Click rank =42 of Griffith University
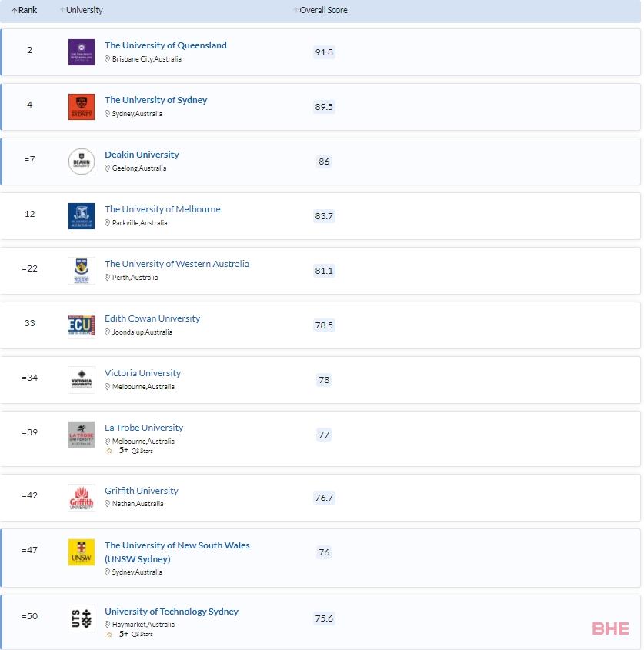This screenshot has height=650, width=644. click(29, 495)
